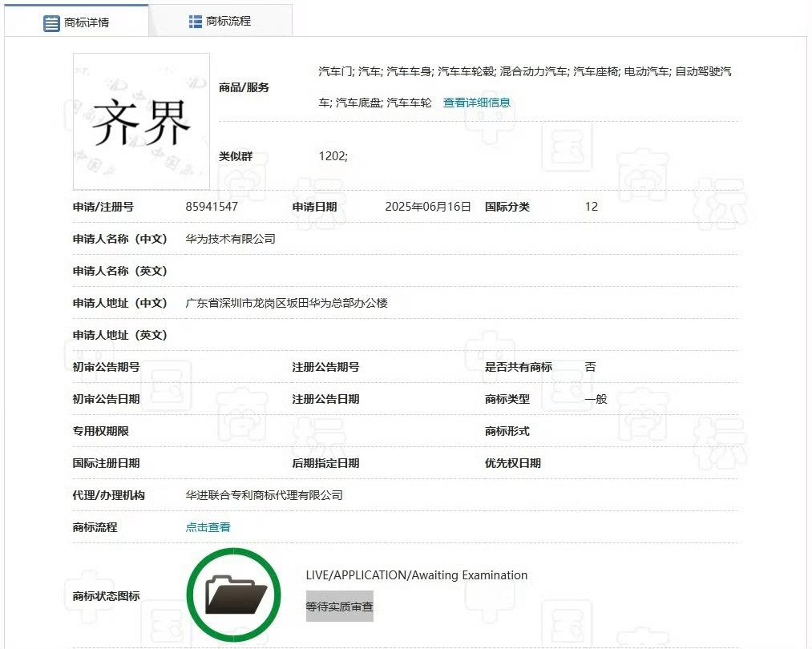Click 点击查看 link for trademark process
The image size is (812, 649).
point(208,527)
